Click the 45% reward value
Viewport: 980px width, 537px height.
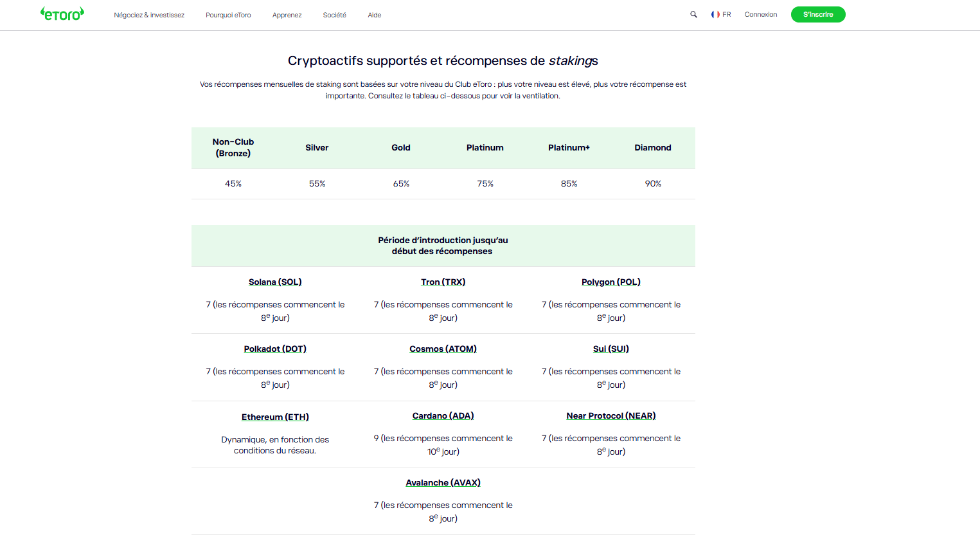(233, 183)
